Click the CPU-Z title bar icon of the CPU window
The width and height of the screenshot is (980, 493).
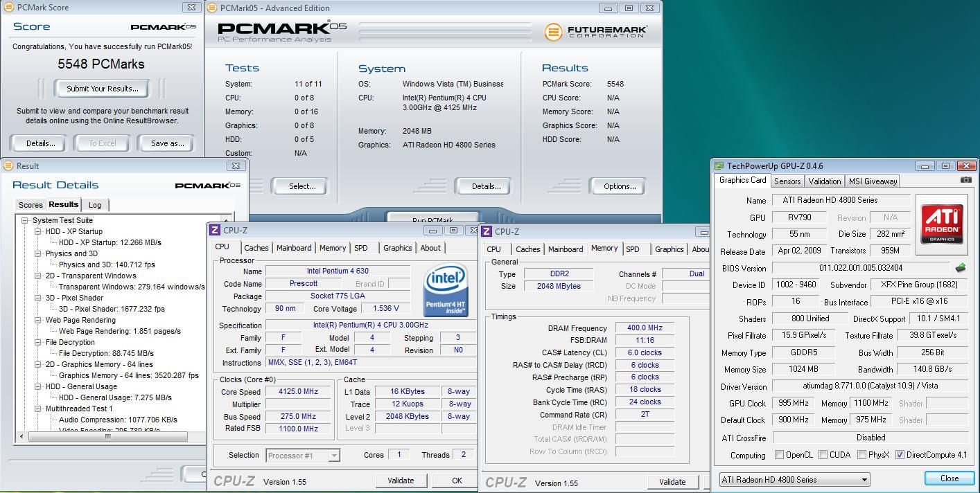point(215,230)
